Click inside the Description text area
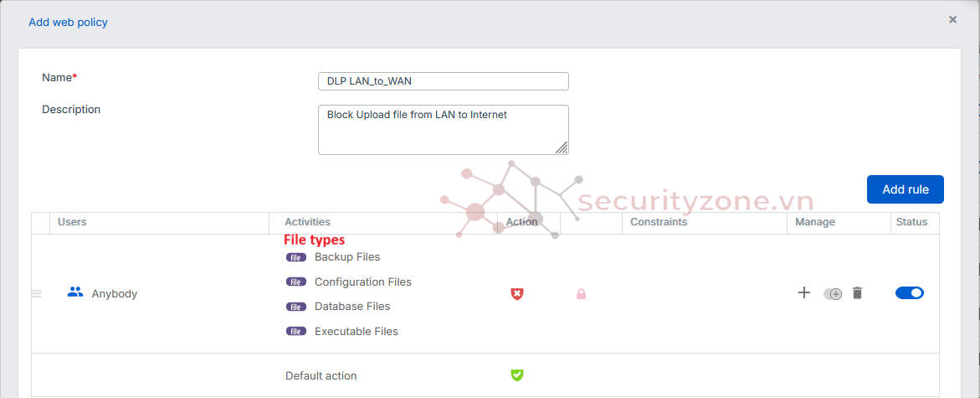The image size is (980, 398). pyautogui.click(x=443, y=130)
